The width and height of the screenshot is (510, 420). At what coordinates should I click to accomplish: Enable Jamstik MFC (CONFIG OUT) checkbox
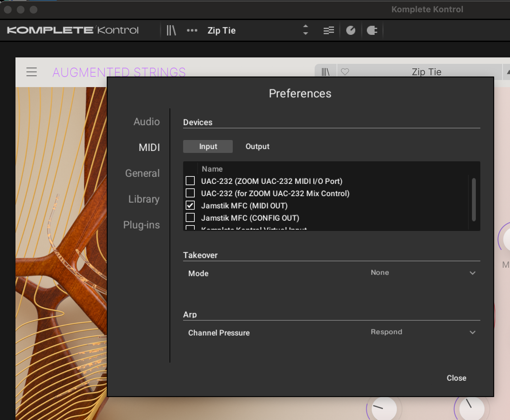tap(190, 217)
